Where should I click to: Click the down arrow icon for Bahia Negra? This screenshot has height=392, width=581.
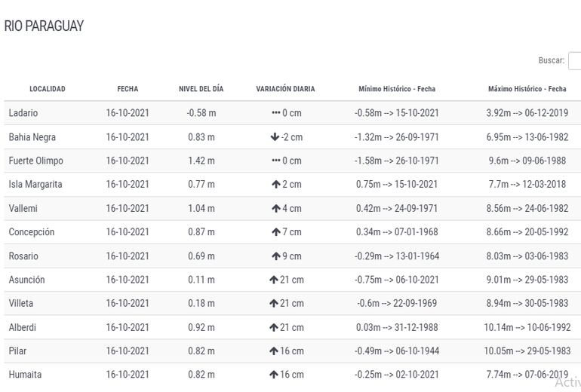[275, 137]
